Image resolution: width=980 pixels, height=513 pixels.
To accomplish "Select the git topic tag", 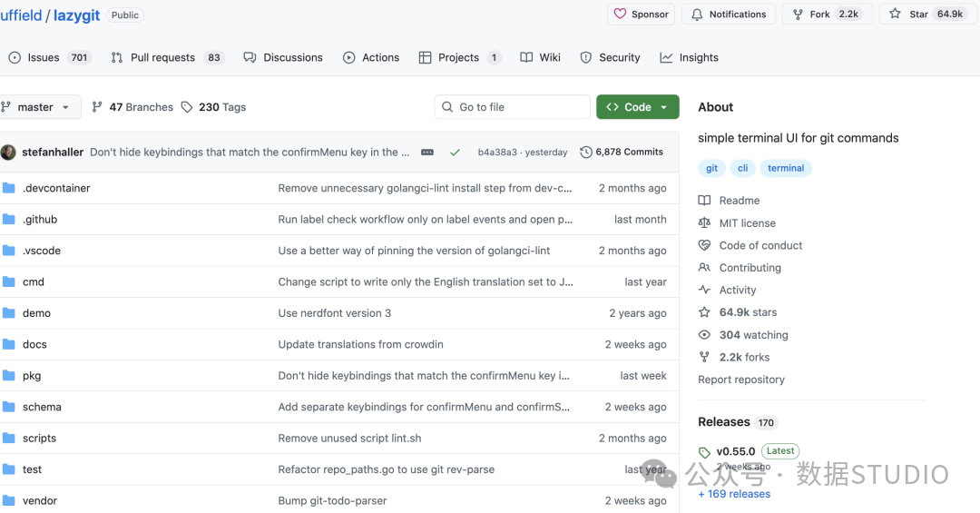I will pyautogui.click(x=712, y=168).
